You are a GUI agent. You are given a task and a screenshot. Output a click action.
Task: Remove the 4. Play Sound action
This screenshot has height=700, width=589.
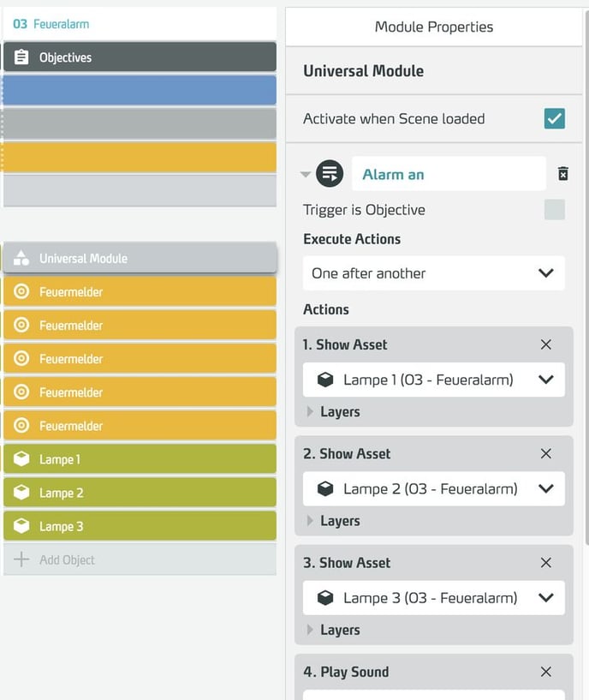pos(546,672)
